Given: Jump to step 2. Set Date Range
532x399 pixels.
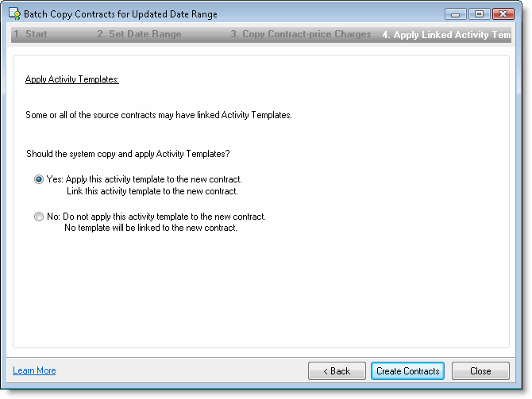Looking at the screenshot, I should pos(139,35).
